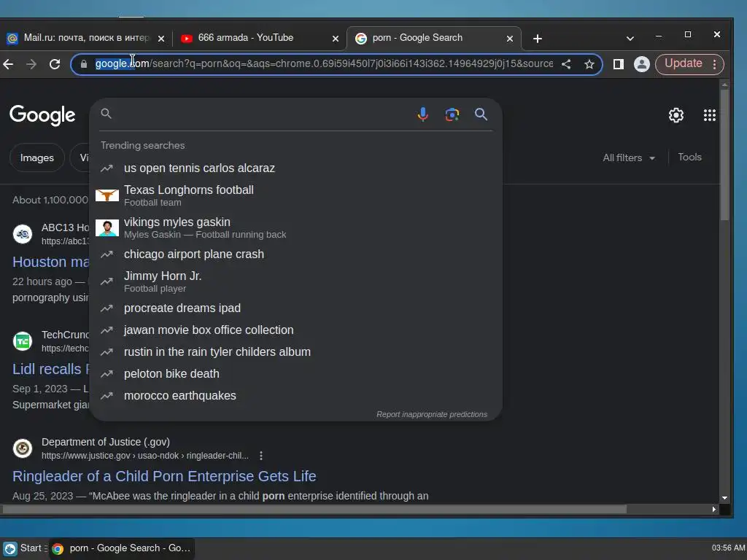Choose jawan movie box office collection
Image resolution: width=747 pixels, height=560 pixels.
(295, 330)
